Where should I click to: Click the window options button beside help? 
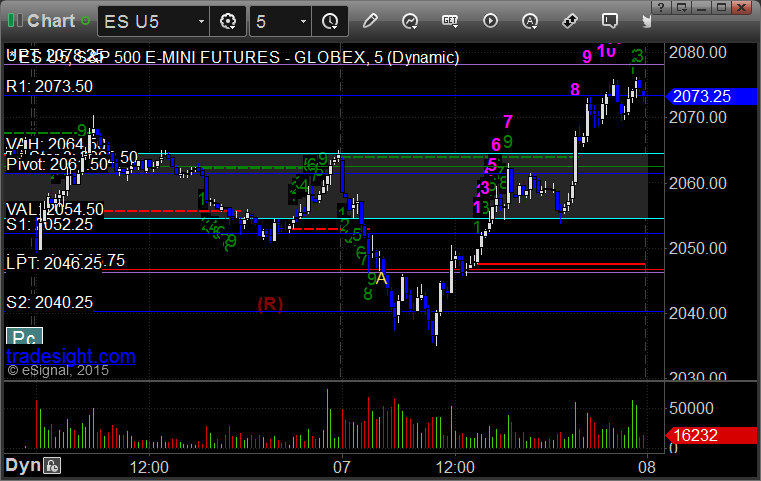pyautogui.click(x=682, y=7)
